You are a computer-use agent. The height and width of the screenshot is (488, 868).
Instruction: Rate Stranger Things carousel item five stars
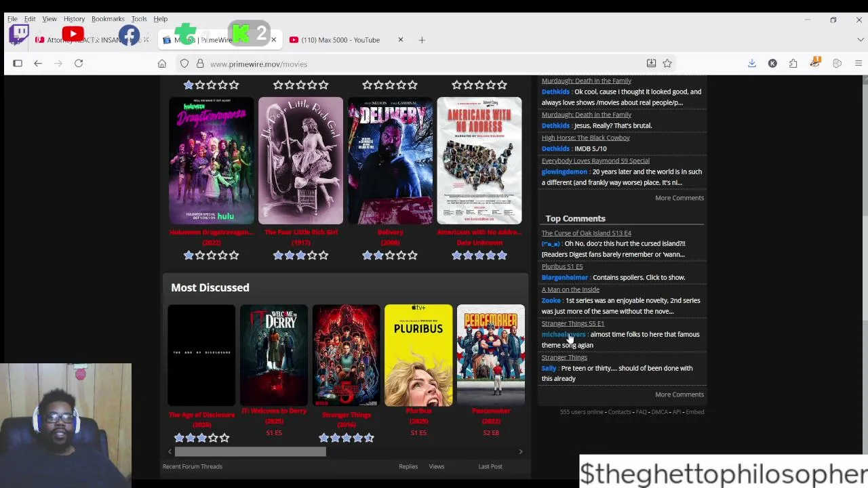369,438
